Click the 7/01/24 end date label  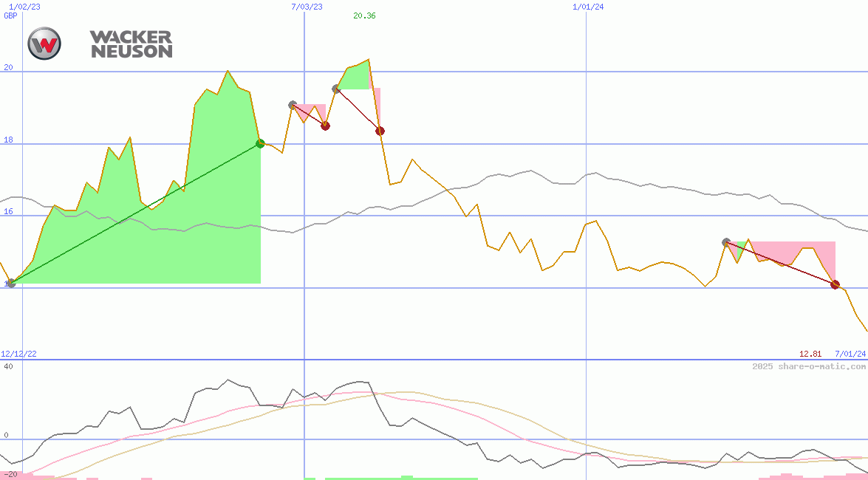pos(850,354)
